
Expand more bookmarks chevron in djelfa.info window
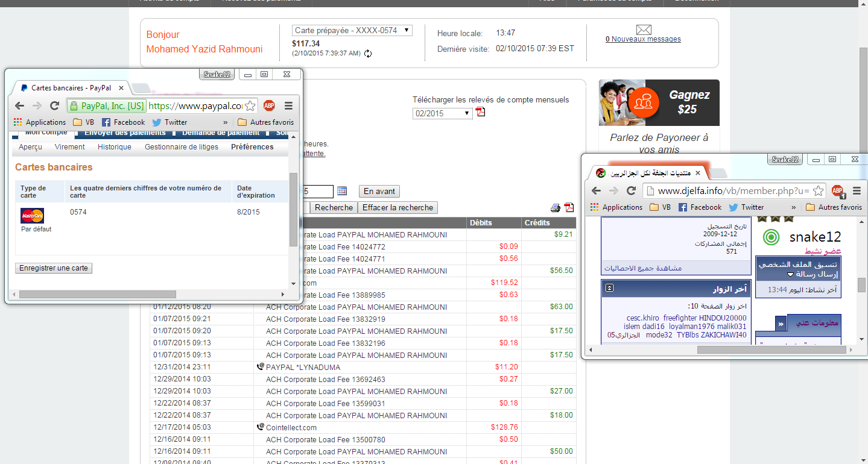(795, 207)
